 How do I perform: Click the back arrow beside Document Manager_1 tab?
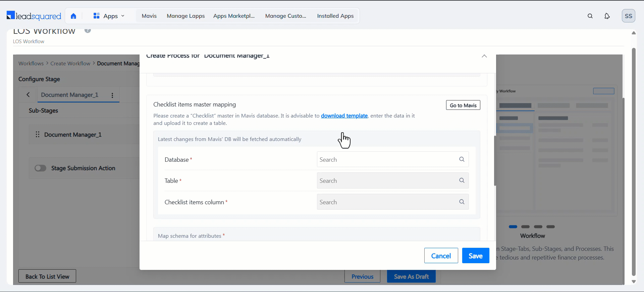[x=28, y=95]
